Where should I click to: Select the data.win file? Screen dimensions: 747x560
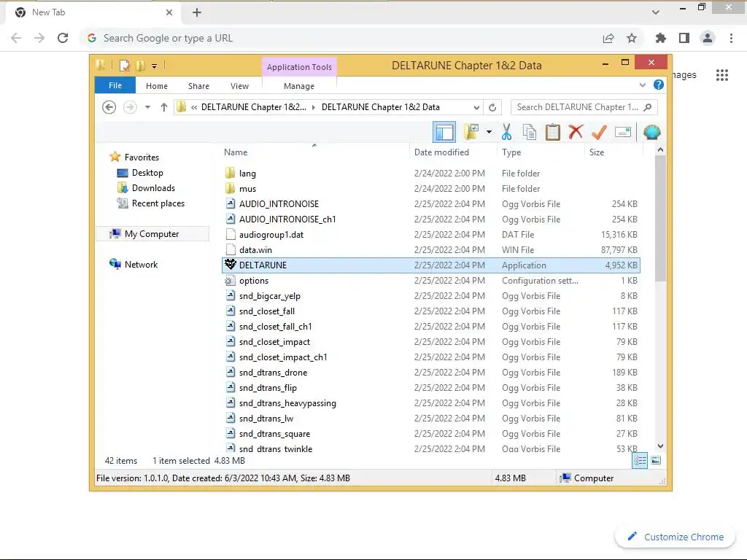431,250
